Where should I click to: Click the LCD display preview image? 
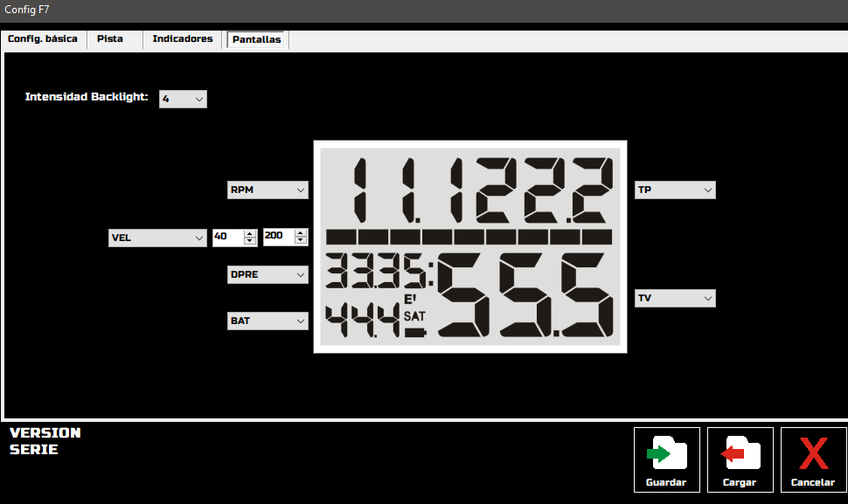[x=470, y=247]
